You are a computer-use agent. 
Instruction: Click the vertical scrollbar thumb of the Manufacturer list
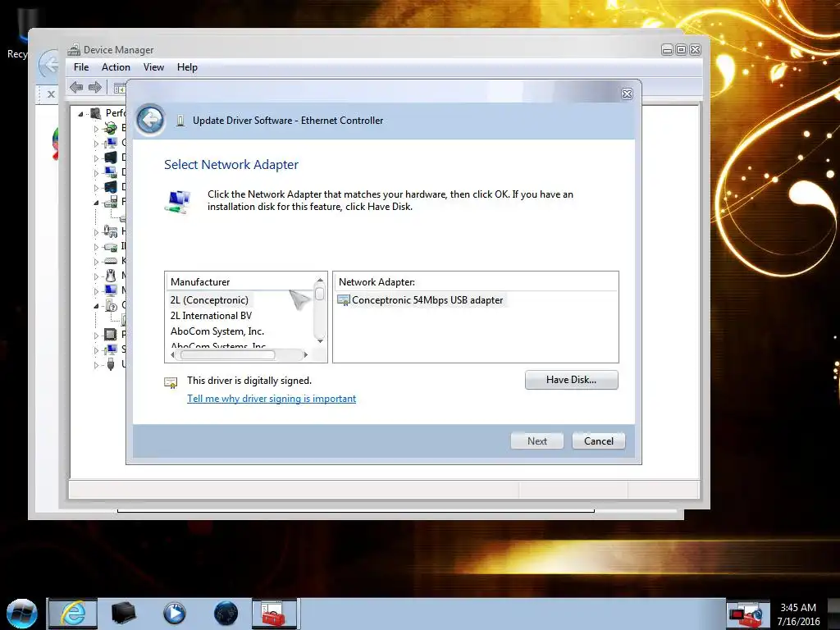coord(319,294)
